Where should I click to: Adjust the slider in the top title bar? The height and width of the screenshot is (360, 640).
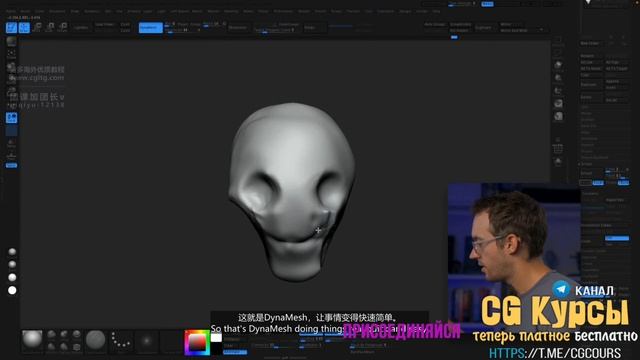coord(462,4)
